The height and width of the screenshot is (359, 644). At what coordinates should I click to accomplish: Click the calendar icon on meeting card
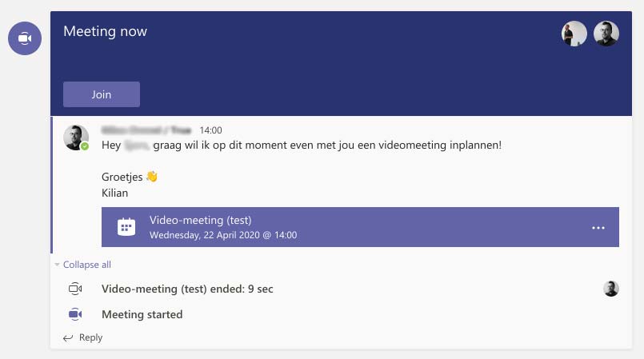click(126, 227)
